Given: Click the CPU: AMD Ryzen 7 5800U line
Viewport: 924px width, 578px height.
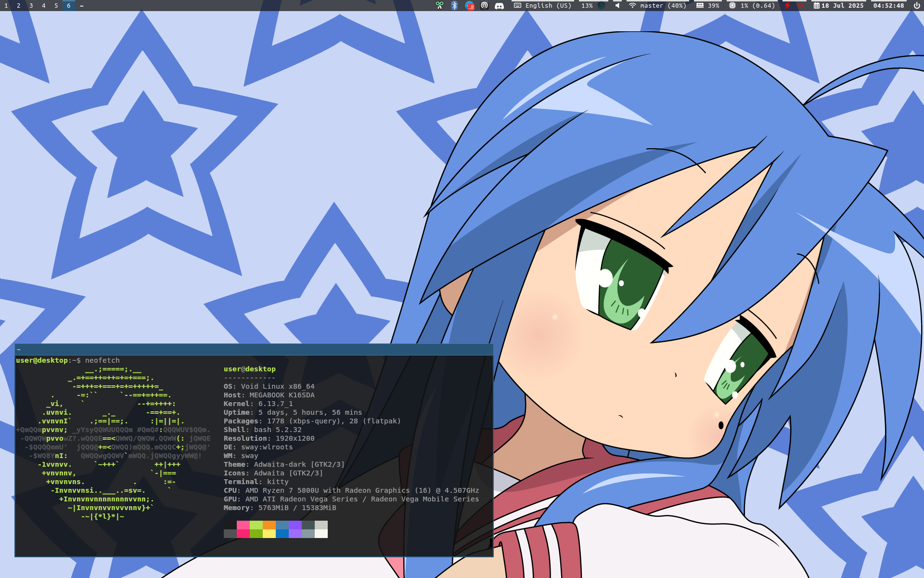Looking at the screenshot, I should tap(351, 490).
